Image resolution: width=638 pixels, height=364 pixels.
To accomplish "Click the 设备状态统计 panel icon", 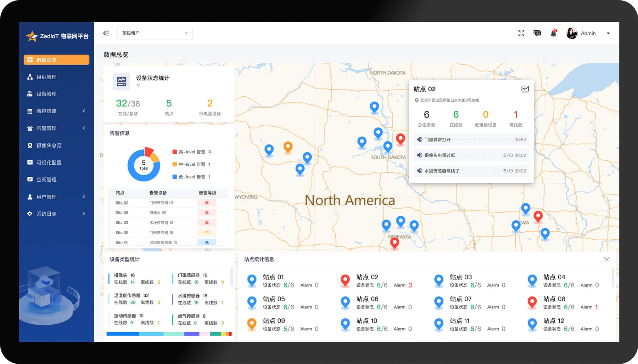I will click(122, 81).
